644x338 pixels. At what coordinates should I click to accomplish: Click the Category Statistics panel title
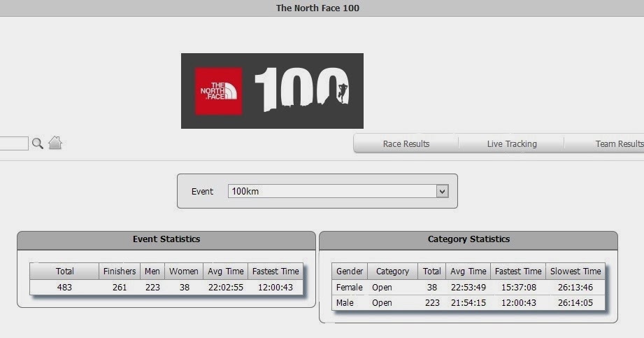(468, 239)
